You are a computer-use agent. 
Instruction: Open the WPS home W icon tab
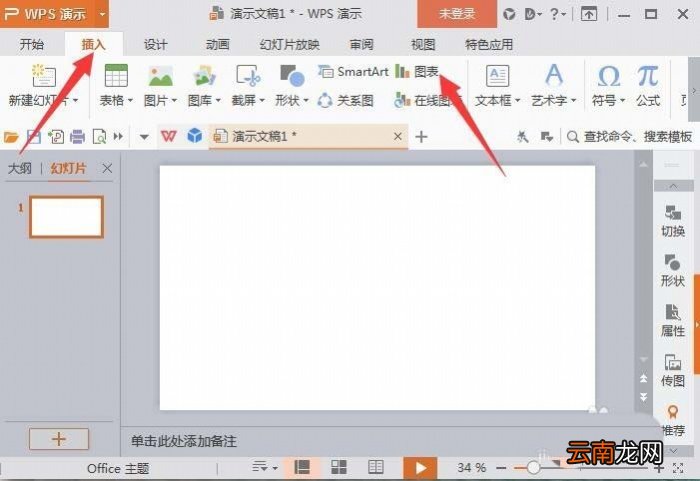pyautogui.click(x=168, y=136)
